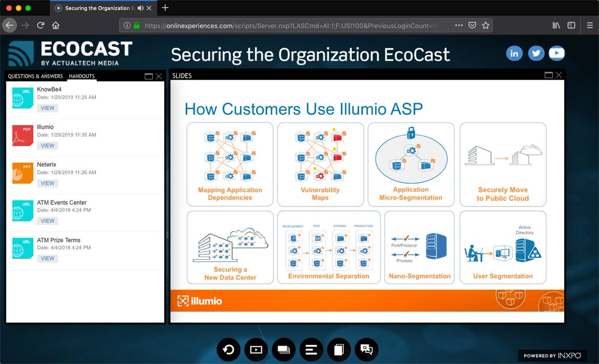Open the slides dock button
Image resolution: width=599 pixels, height=364 pixels.
tap(284, 350)
